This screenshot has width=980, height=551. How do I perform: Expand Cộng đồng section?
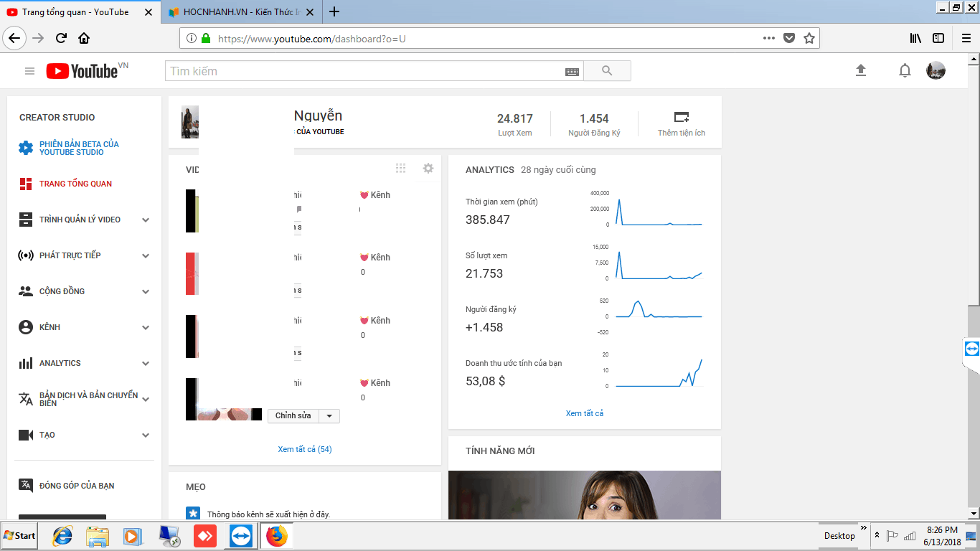click(x=146, y=291)
